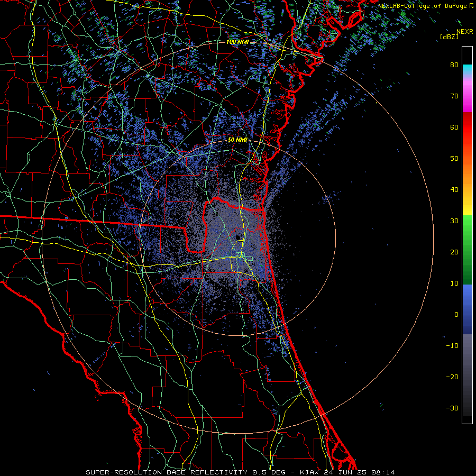Click the '100 NMI' range ring label
Image resolution: width=476 pixels, height=476 pixels.
point(237,42)
